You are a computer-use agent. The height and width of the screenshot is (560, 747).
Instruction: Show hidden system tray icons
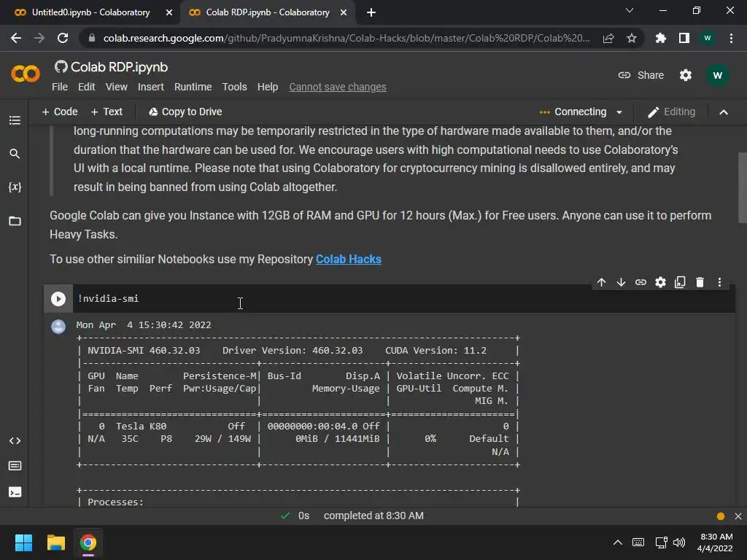pyautogui.click(x=617, y=542)
